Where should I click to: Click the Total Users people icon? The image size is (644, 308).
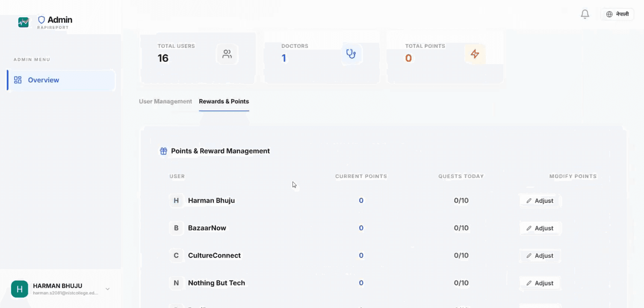[227, 54]
